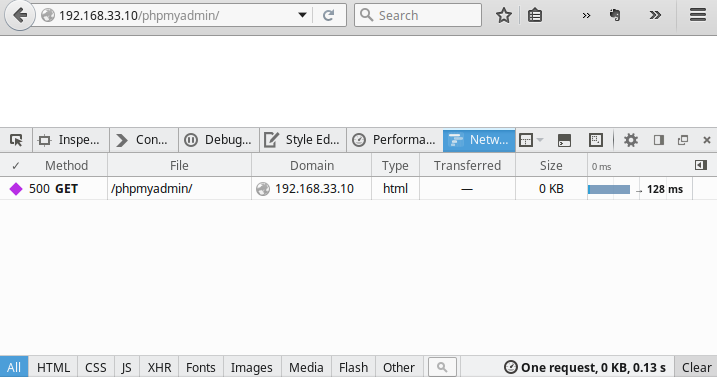Viewport: 717px width, 377px height.
Task: Click the browser Search field
Action: 418,15
